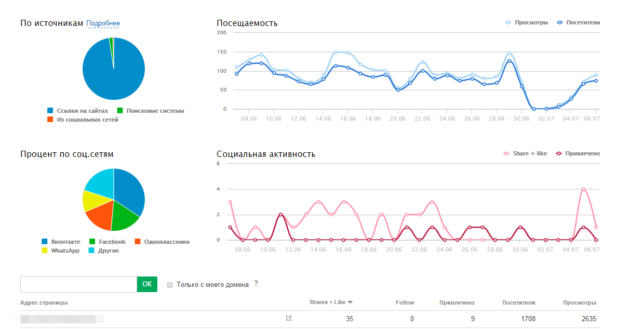Click the Привлечено column header

click(x=457, y=302)
